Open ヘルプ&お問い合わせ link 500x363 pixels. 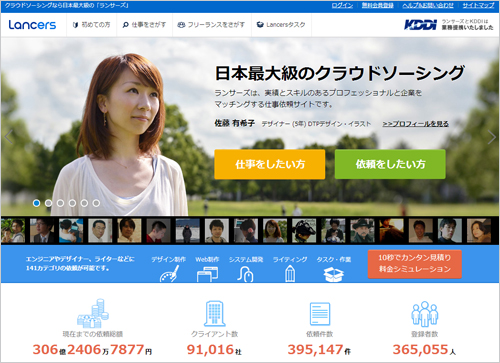click(428, 5)
